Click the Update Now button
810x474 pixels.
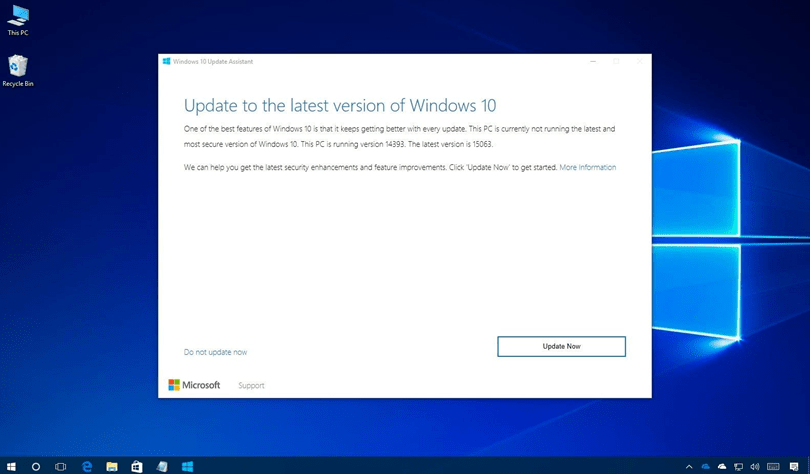pos(561,346)
